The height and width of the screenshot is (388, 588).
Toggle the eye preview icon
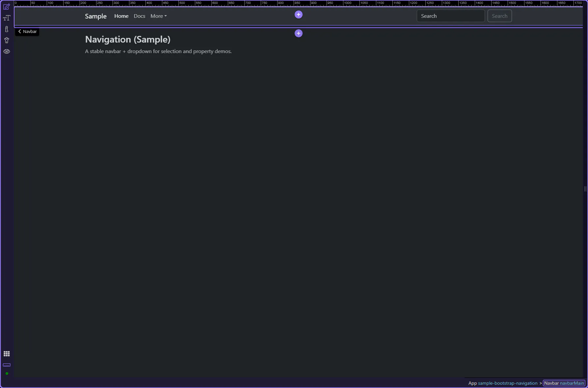[x=7, y=51]
